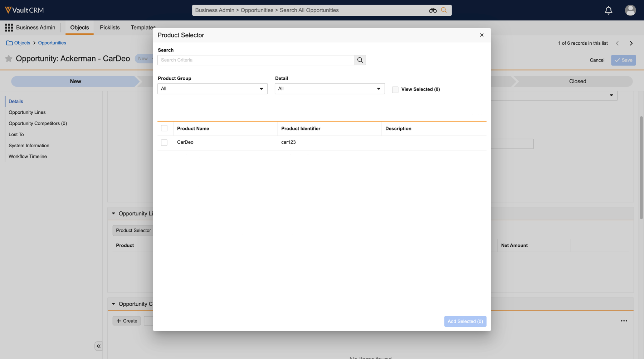Check the CarDeo product row checkbox
Viewport: 644px width, 359px height.
click(x=164, y=143)
